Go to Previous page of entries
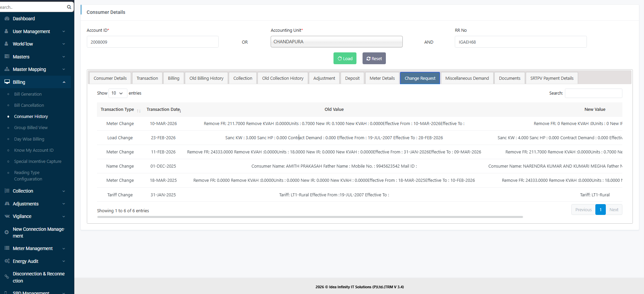 pos(584,210)
